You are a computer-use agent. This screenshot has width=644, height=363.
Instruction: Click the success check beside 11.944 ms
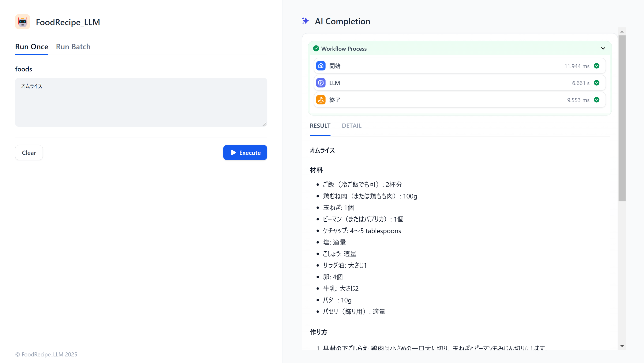coord(596,66)
